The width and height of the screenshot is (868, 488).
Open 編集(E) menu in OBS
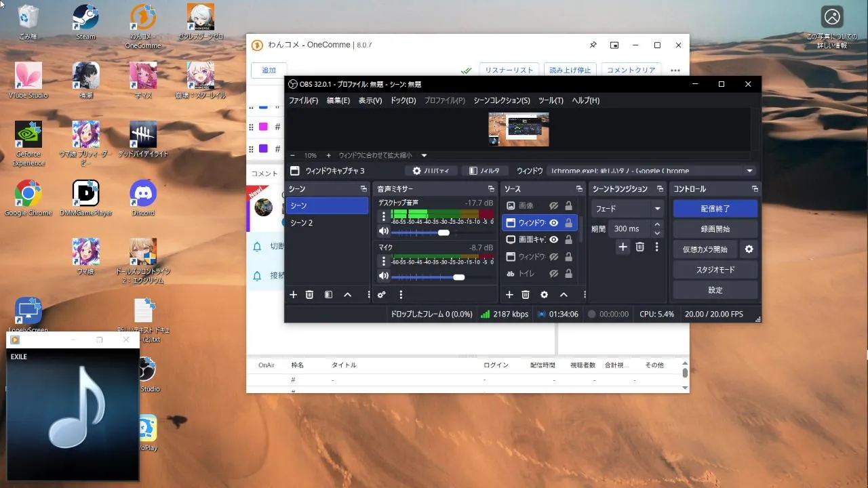tap(338, 100)
